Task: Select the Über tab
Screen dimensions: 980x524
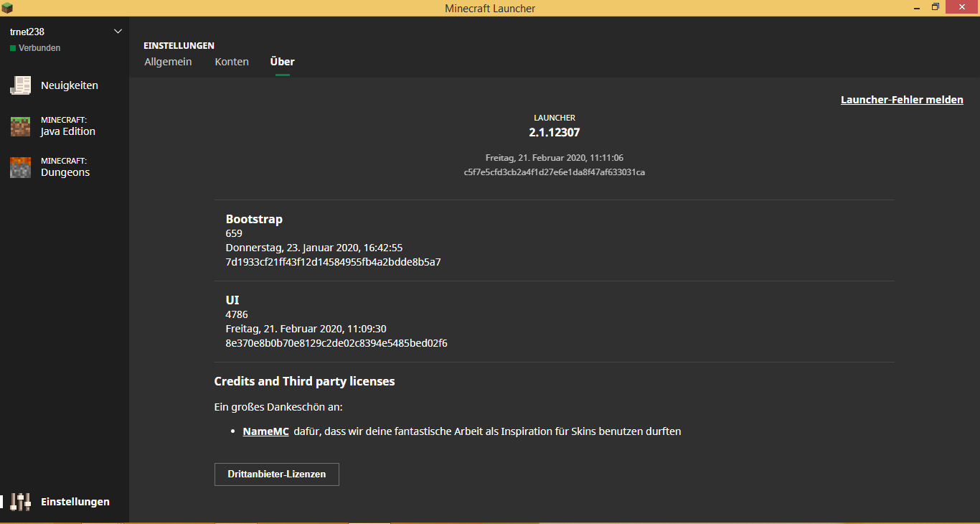Action: 282,62
